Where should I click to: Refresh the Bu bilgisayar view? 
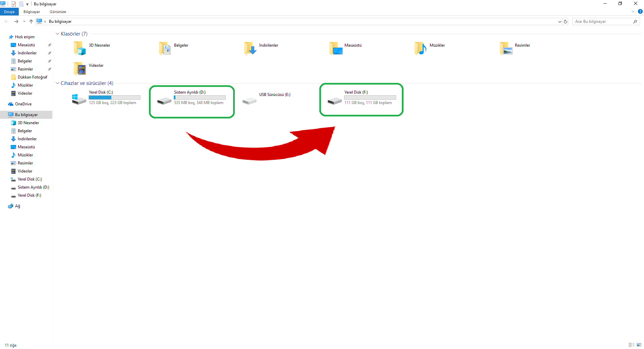[x=566, y=21]
